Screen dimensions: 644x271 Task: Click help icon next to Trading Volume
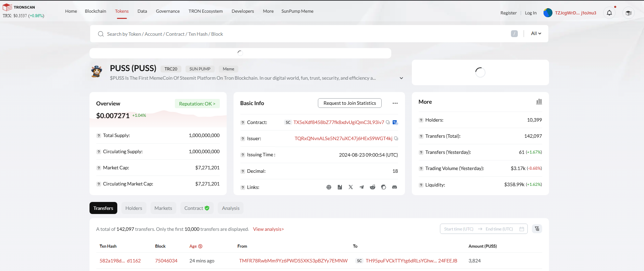point(421,169)
